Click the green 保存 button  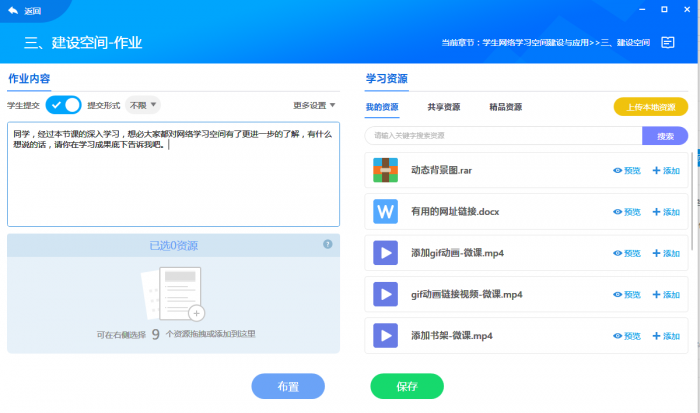407,386
